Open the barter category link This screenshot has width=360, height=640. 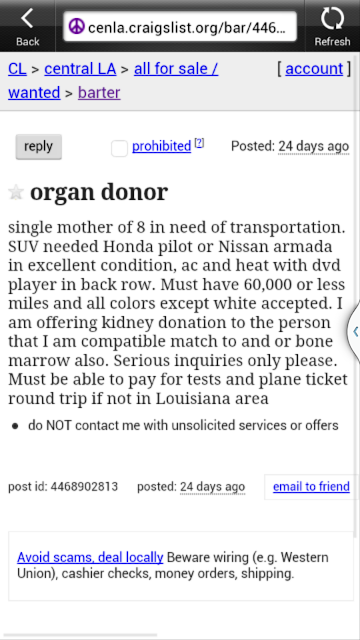[x=99, y=93]
